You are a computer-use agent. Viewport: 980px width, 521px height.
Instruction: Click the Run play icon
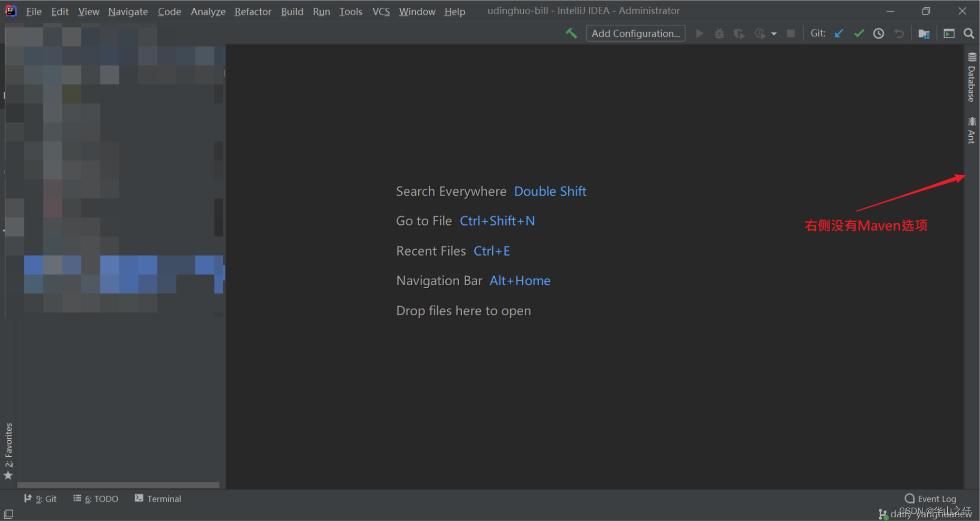point(700,33)
